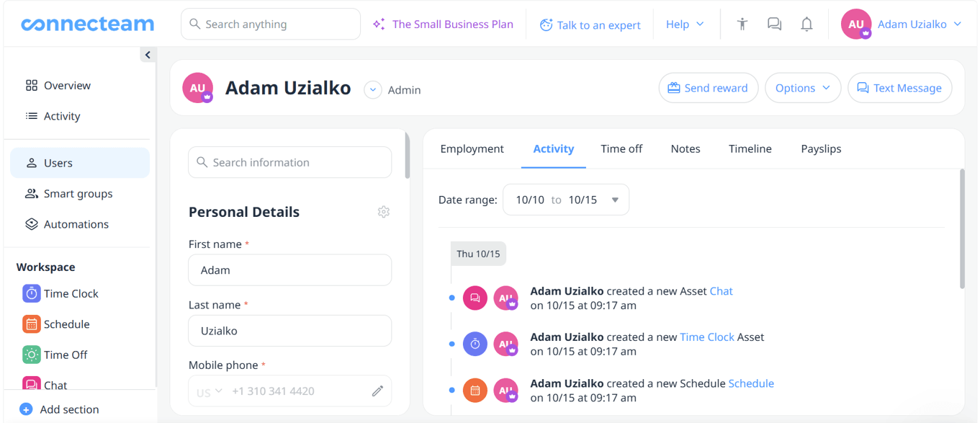Click the Mobile phone number +1 310 341 4420

click(273, 391)
